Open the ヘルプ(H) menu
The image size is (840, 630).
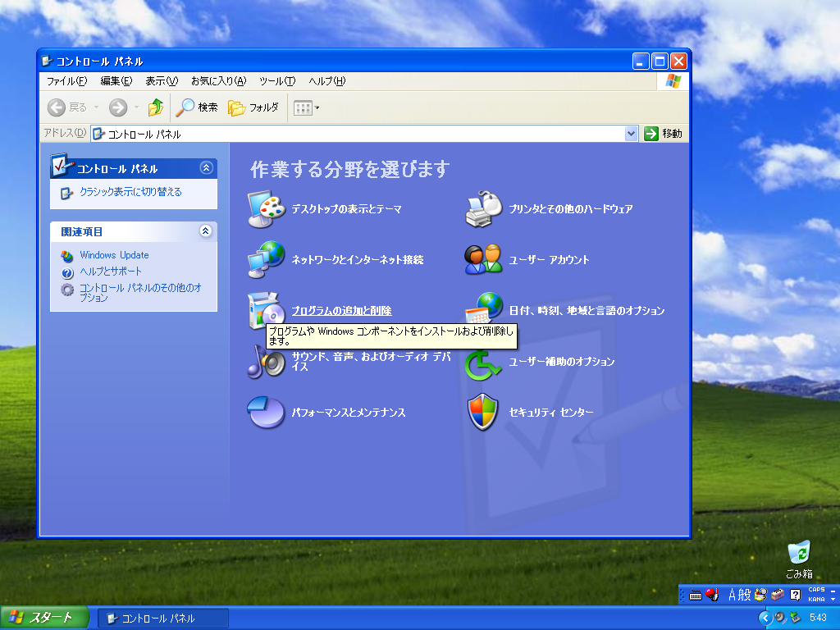pyautogui.click(x=326, y=81)
